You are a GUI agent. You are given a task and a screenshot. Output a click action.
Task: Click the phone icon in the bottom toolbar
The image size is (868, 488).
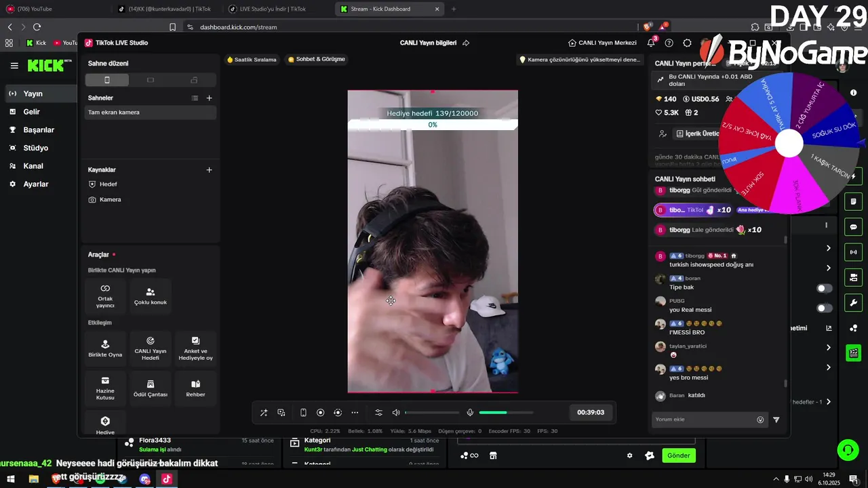pos(303,413)
